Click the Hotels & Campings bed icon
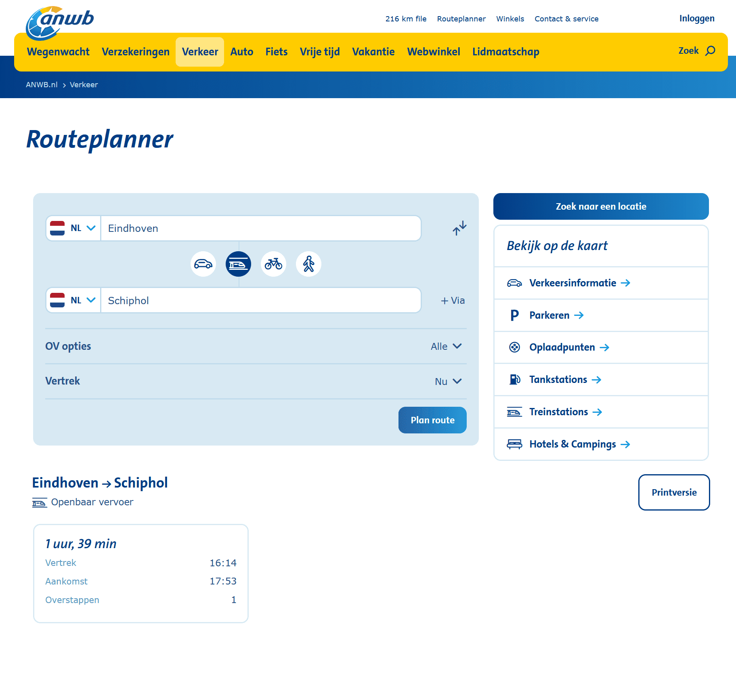The image size is (736, 700). [514, 444]
